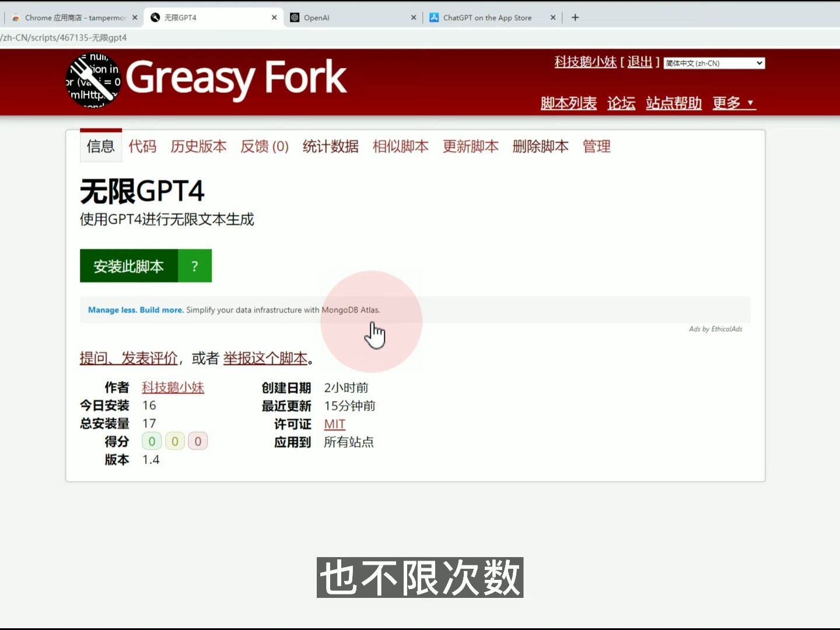Click 提问、发表评价 link
Screen dimensions: 840x630
click(x=128, y=358)
